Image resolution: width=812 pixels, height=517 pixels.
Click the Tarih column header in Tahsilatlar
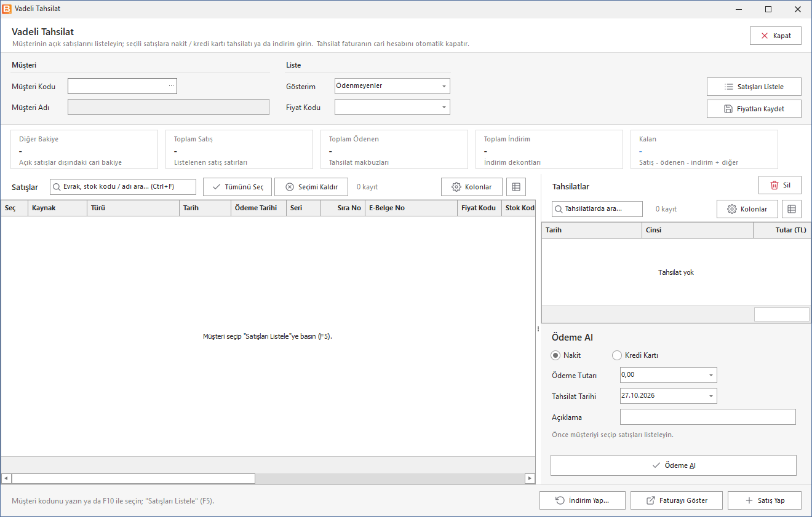pyautogui.click(x=592, y=230)
